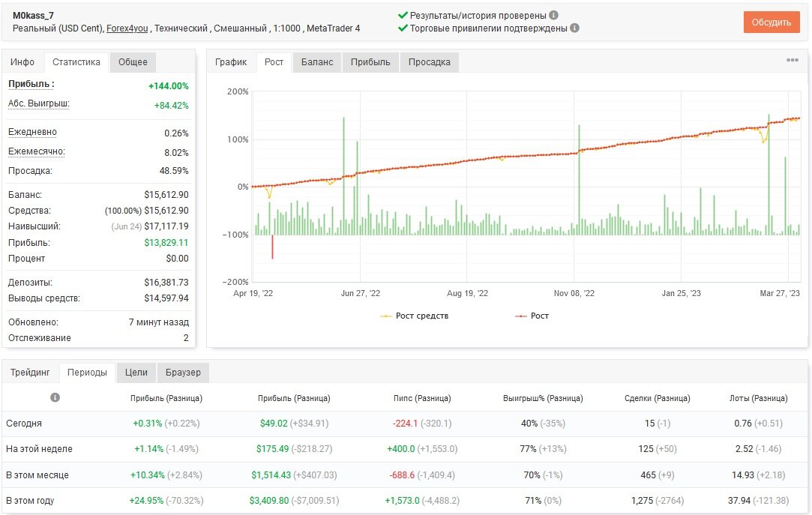Click the info icon in periods table header
The image size is (812, 515).
pos(55,397)
